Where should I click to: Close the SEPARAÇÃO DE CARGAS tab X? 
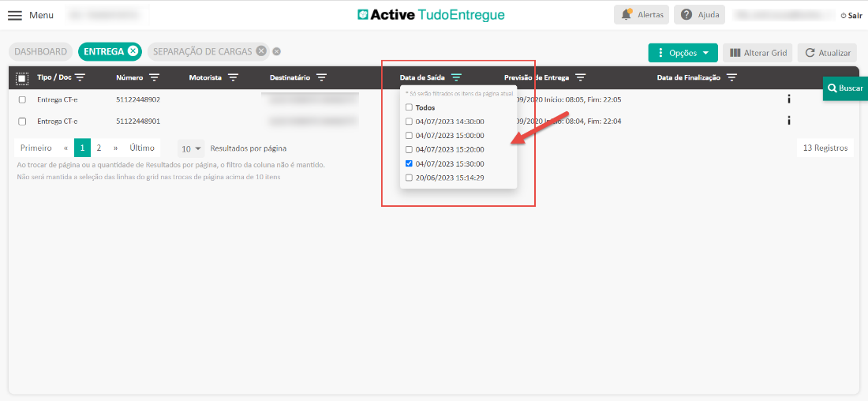(x=261, y=51)
